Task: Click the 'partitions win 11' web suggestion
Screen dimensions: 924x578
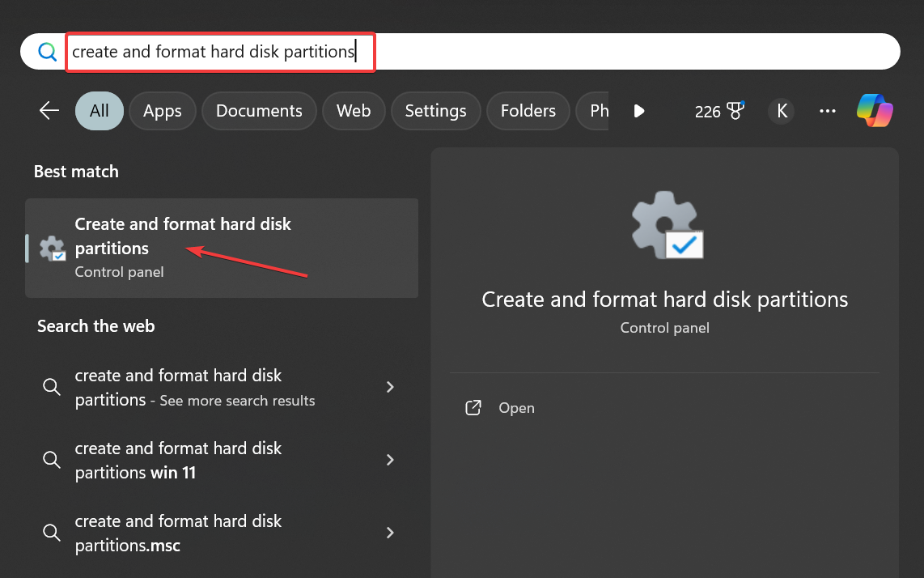Action: [178, 460]
